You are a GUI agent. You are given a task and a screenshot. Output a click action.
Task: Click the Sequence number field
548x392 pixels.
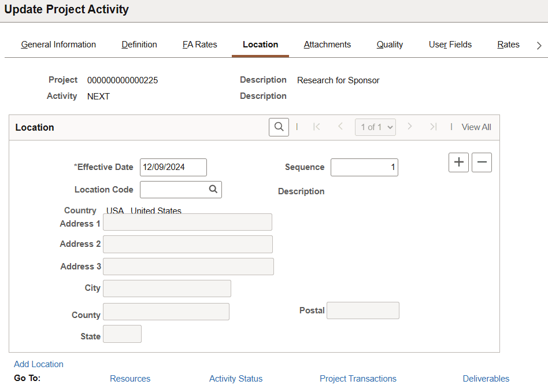click(x=364, y=167)
